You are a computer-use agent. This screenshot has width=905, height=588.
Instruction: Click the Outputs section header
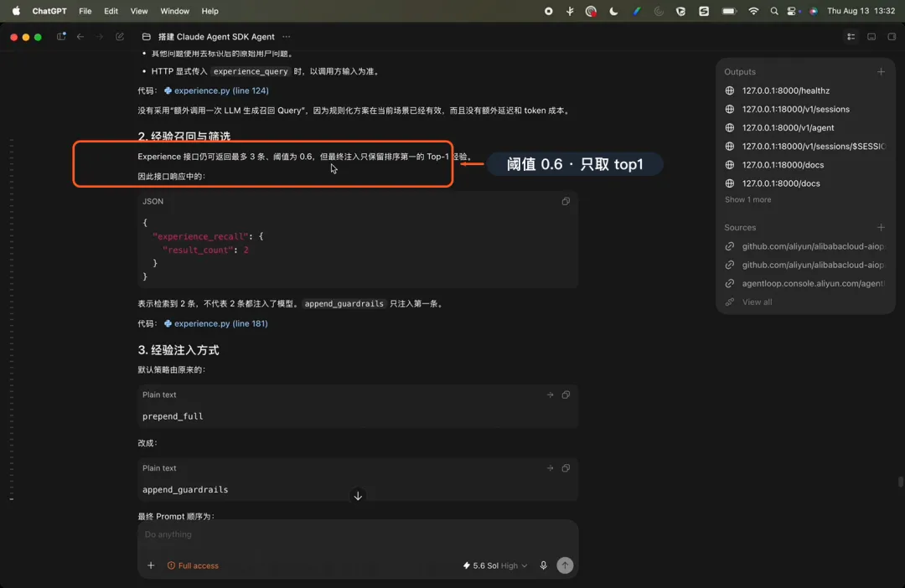pyautogui.click(x=740, y=71)
